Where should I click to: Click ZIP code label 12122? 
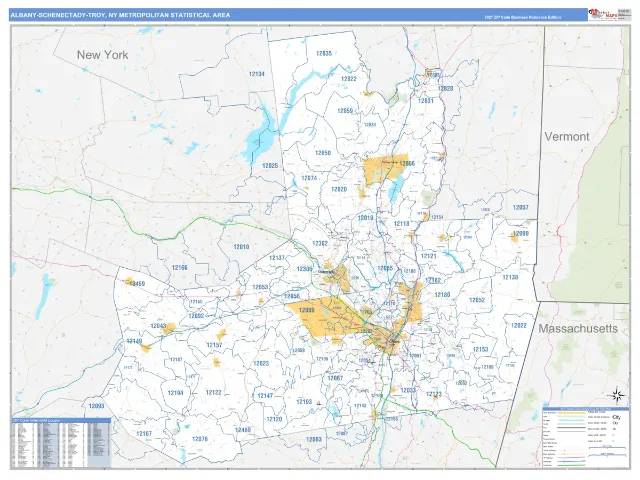(x=213, y=392)
